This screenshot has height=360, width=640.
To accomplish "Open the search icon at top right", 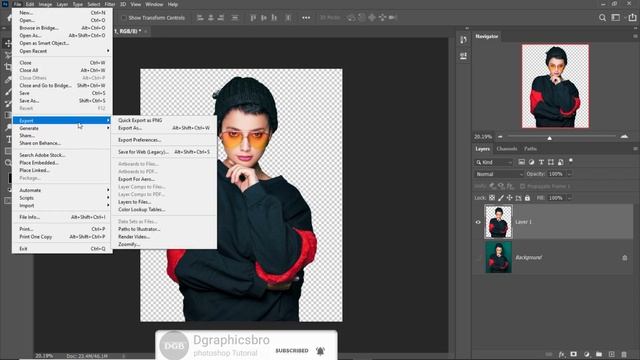I will coord(602,18).
